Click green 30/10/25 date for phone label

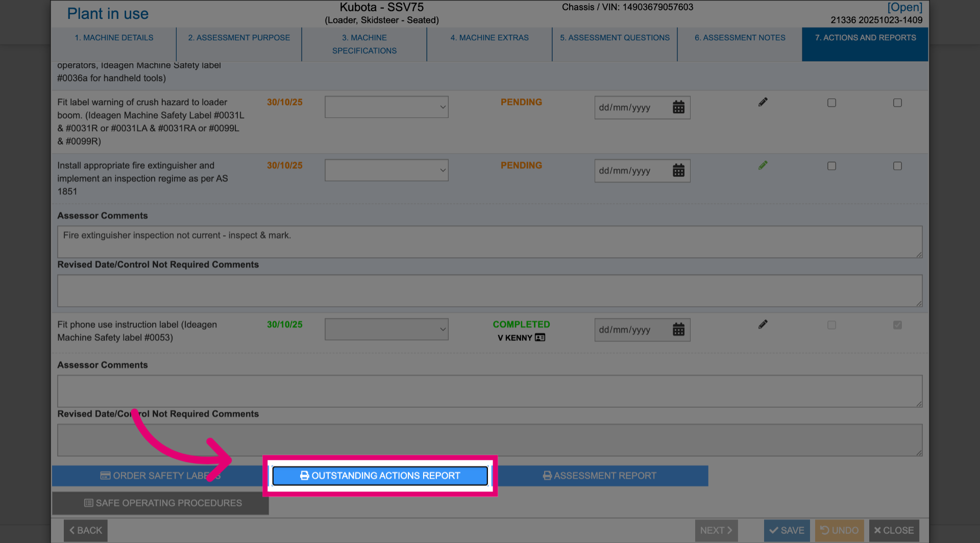[x=284, y=325]
